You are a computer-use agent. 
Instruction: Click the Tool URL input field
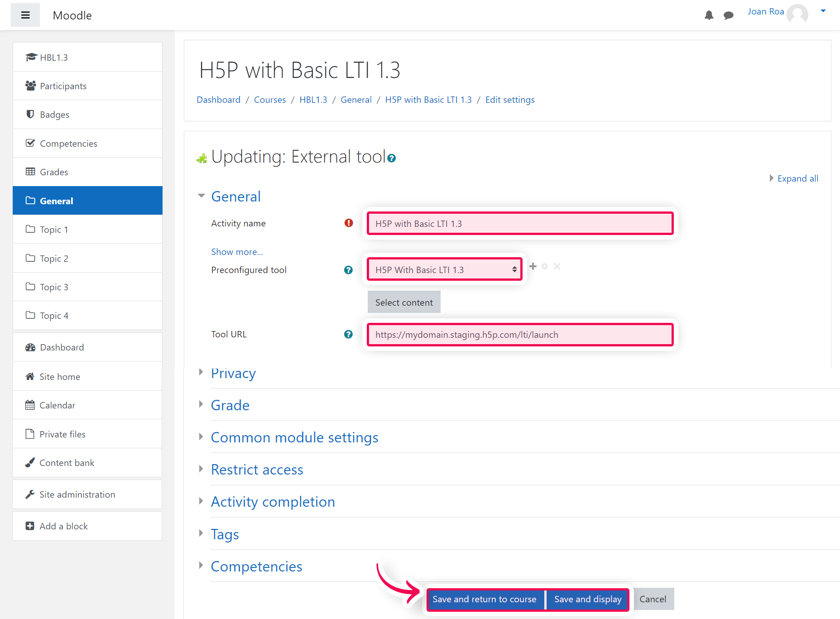520,335
